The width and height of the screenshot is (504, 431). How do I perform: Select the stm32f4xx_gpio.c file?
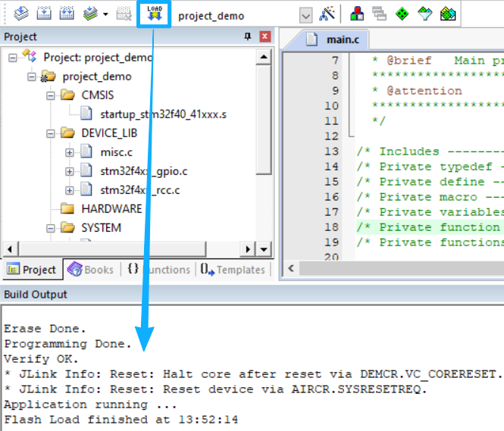click(144, 171)
